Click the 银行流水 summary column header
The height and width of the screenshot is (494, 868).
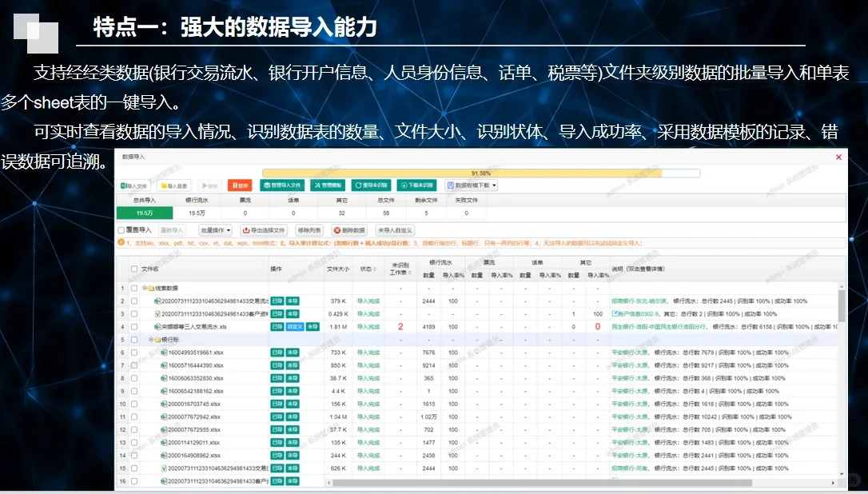coord(197,200)
